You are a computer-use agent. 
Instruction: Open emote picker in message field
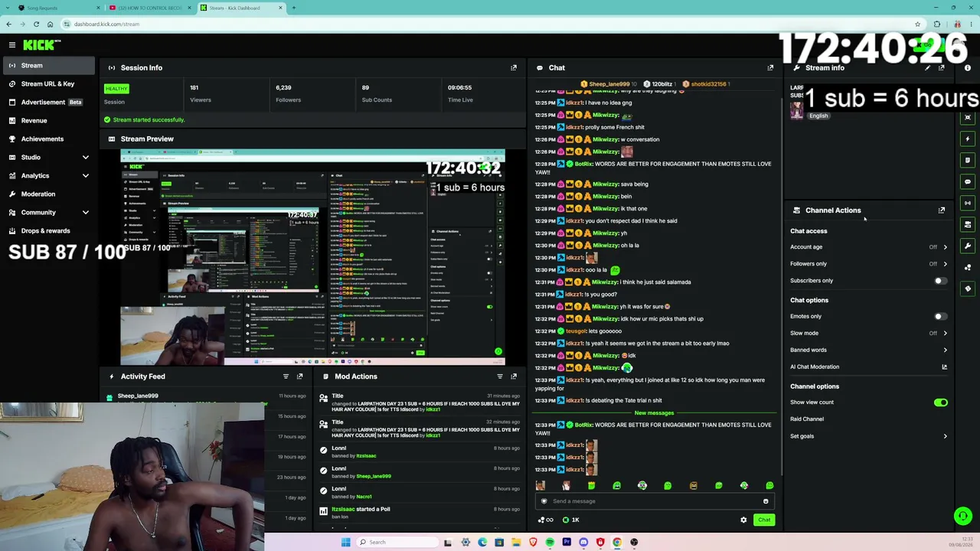click(766, 501)
